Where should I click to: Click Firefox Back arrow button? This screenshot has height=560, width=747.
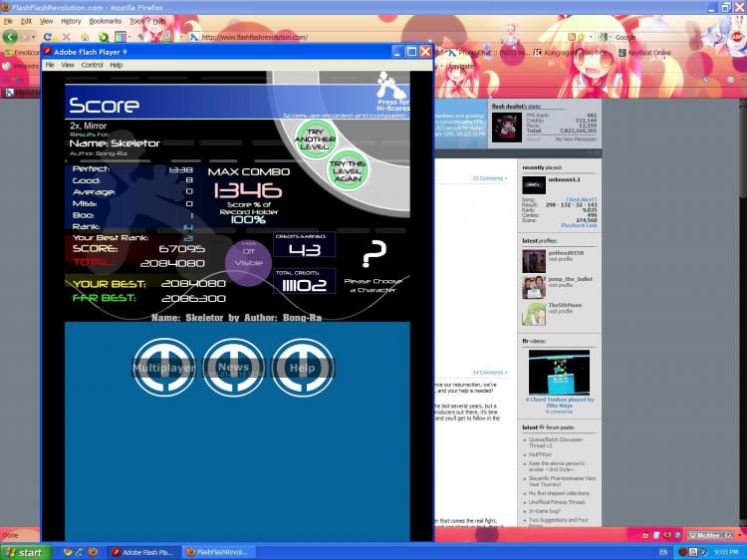click(10, 37)
